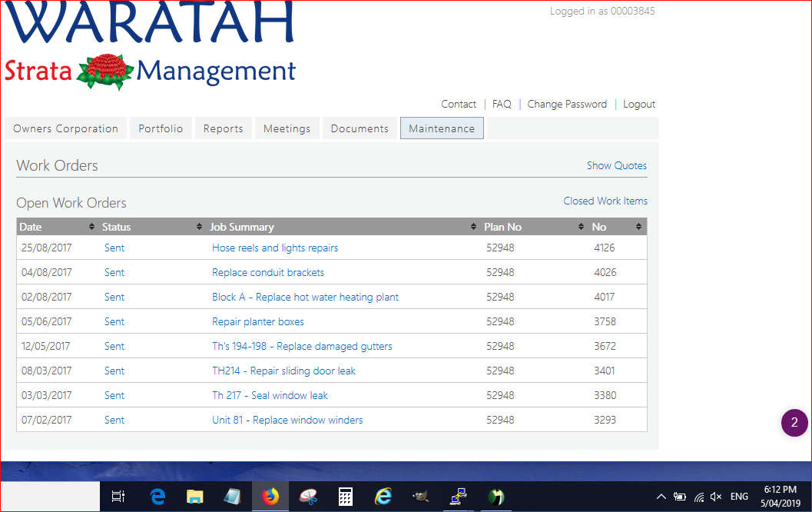Click Sent status for the 12/05/2017 order
This screenshot has height=512, width=812.
pos(114,346)
